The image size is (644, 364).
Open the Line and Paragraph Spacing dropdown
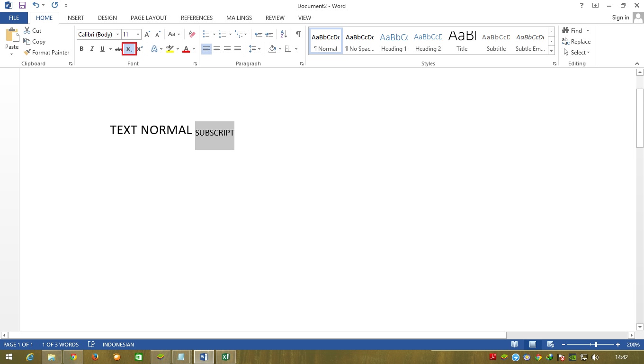pos(254,49)
